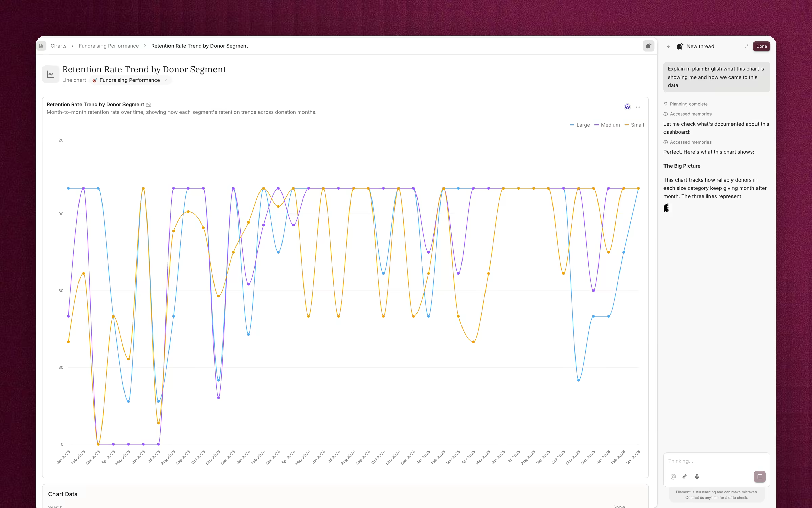Viewport: 812px width, 508px height.
Task: Toggle the Large series in legend
Action: click(580, 125)
